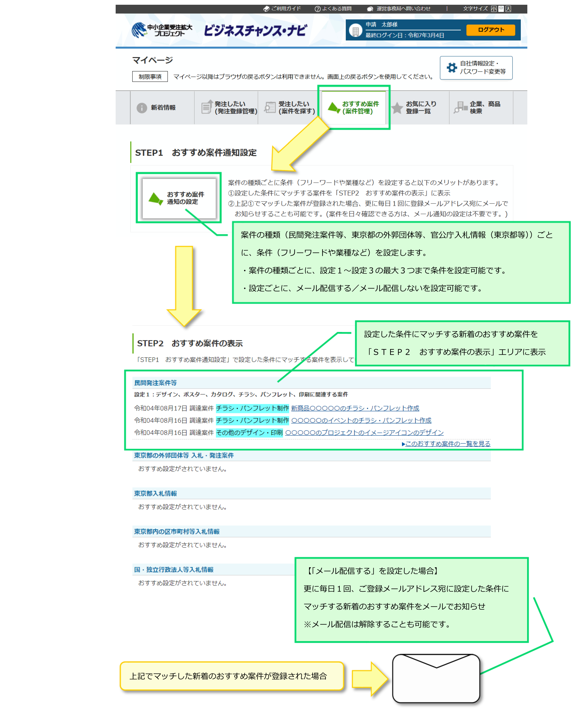This screenshot has width=588, height=713.
Task: Click 東京都の外郭団体等 入札・発注案件 heading
Action: [184, 455]
